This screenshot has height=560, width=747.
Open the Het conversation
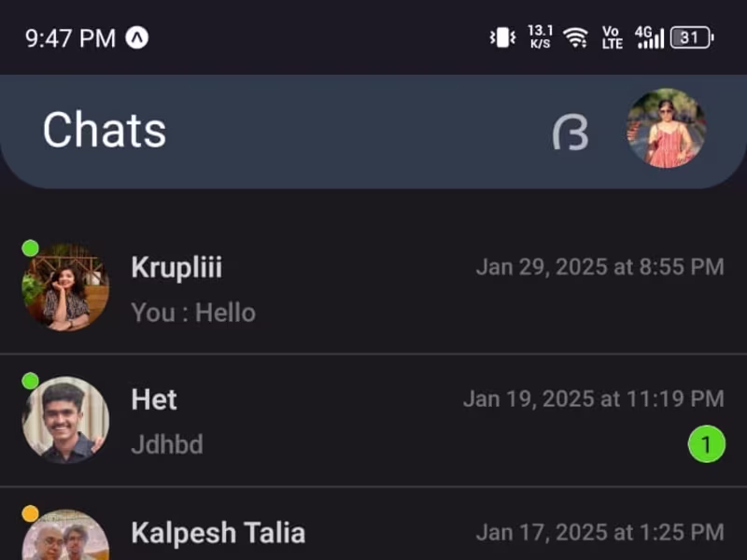click(373, 422)
